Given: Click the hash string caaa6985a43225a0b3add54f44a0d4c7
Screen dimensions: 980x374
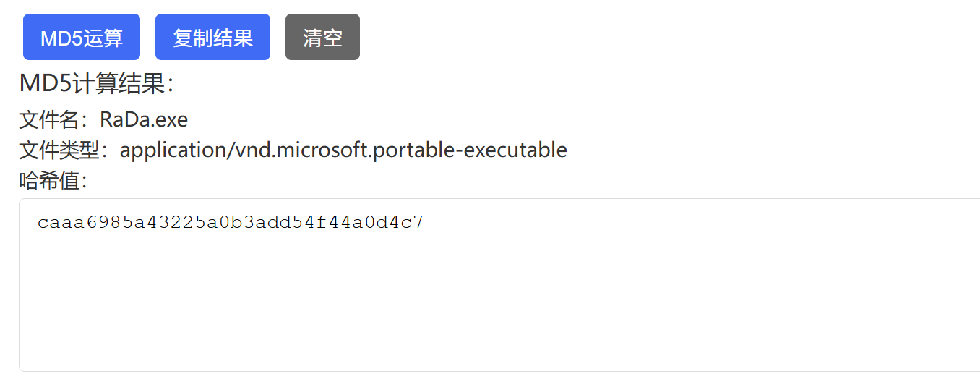Looking at the screenshot, I should [231, 223].
